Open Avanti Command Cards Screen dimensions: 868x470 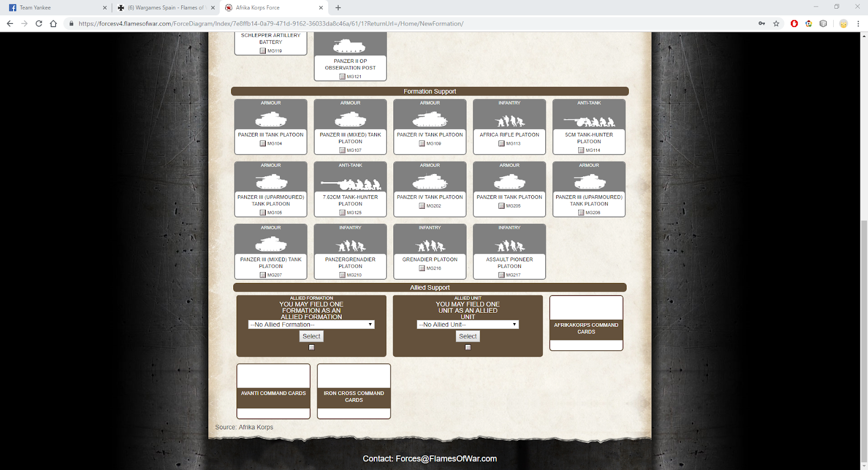(x=273, y=391)
